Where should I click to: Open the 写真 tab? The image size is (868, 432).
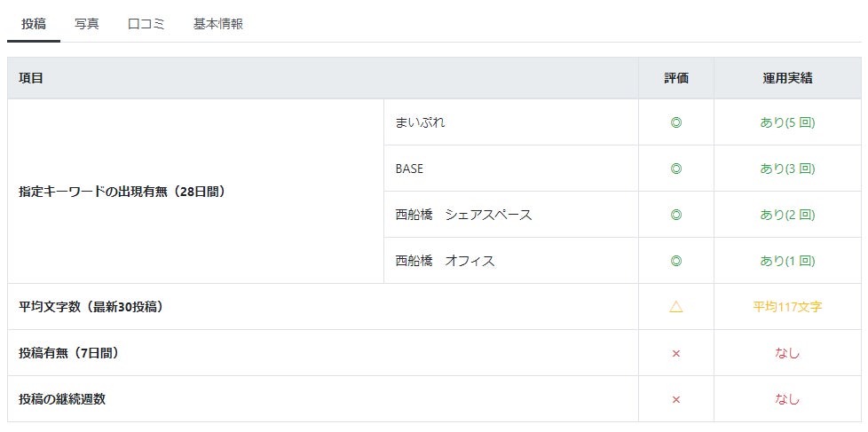87,24
